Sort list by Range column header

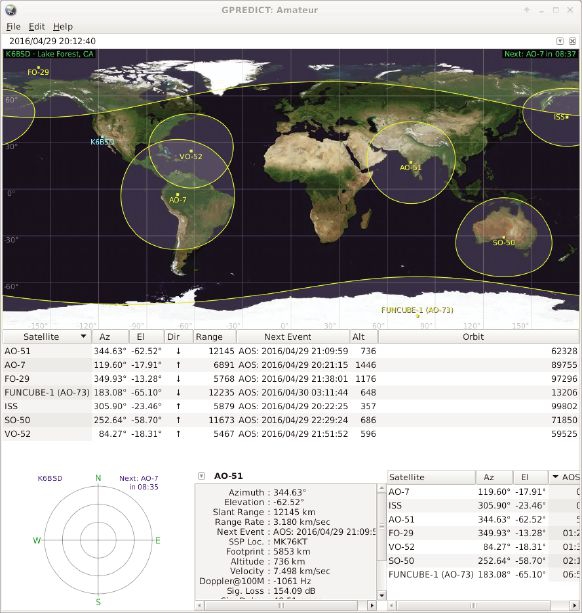click(x=215, y=337)
